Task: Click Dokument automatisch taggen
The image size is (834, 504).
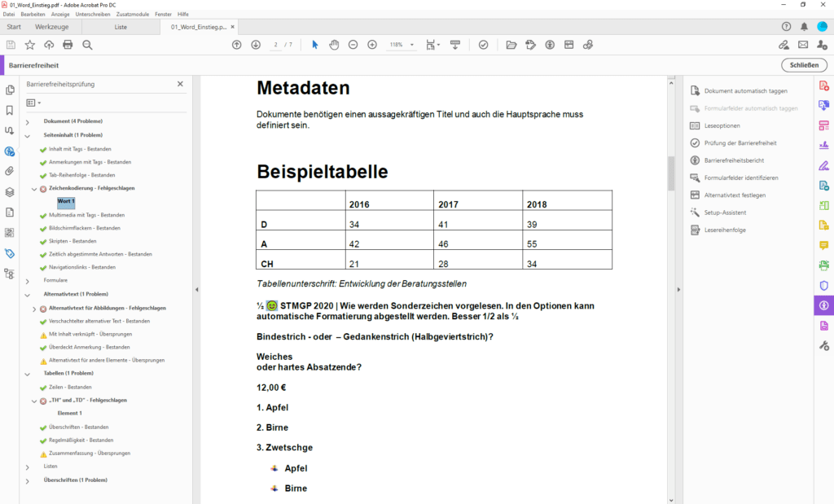Action: click(746, 91)
